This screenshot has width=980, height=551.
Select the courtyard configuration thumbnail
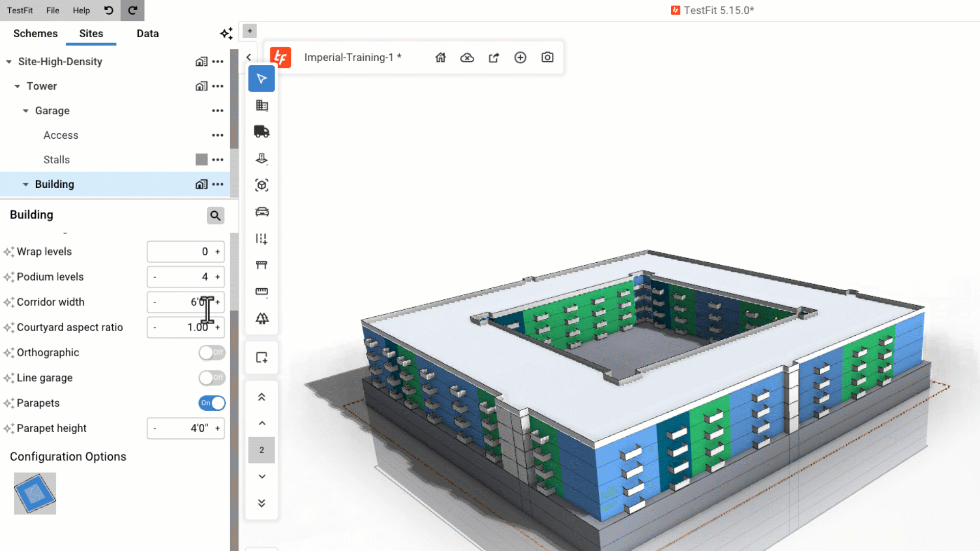35,493
